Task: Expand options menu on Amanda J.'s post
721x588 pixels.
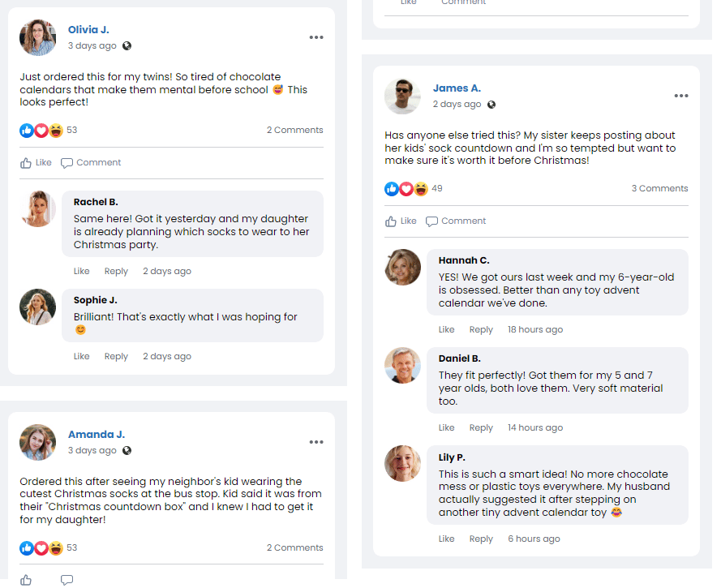Action: [x=316, y=442]
